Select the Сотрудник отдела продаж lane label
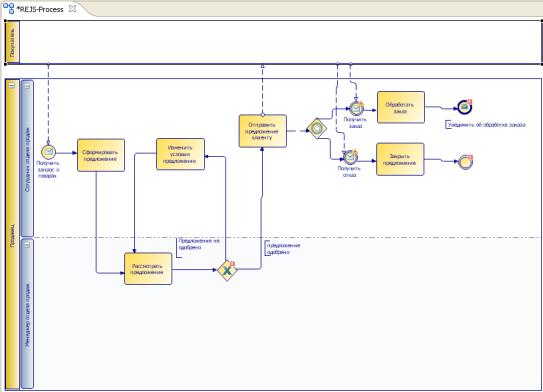 pyautogui.click(x=28, y=160)
